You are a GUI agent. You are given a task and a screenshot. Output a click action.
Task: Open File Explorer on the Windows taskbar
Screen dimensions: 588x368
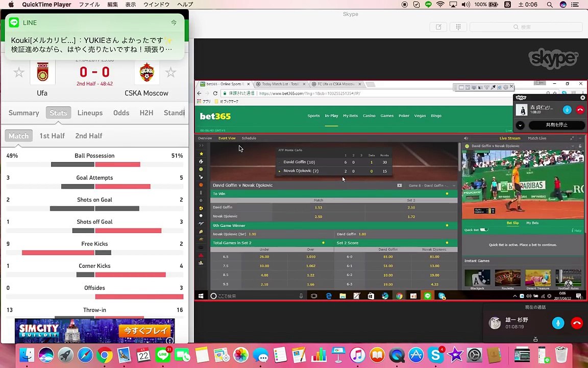tap(342, 296)
